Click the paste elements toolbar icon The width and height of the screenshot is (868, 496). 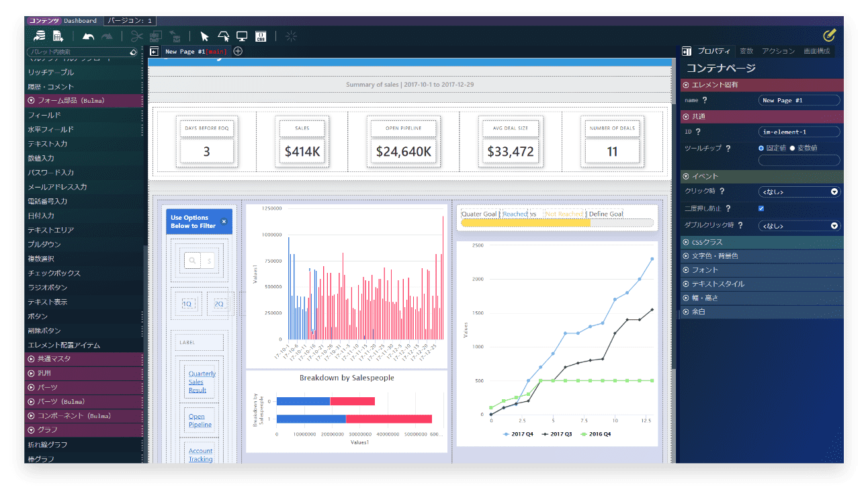click(175, 36)
